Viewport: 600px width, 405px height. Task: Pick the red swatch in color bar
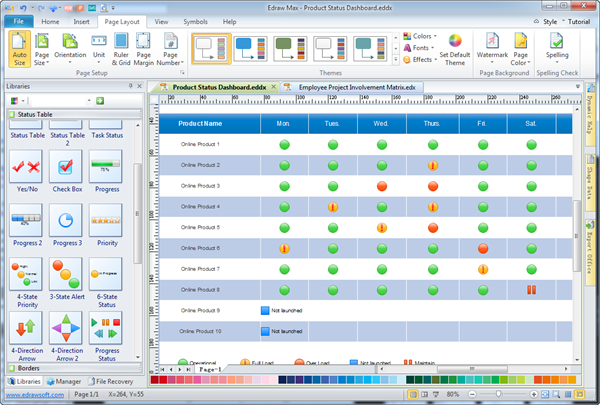(x=163, y=380)
